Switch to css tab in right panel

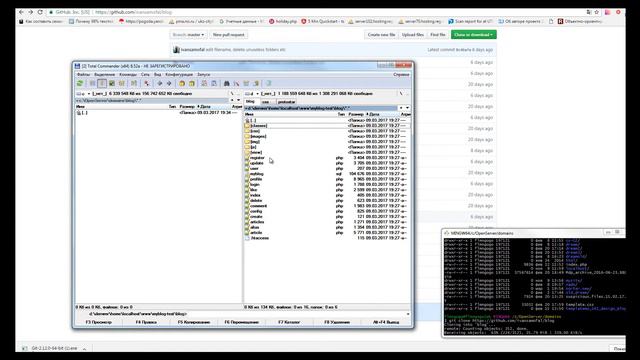pyautogui.click(x=266, y=102)
